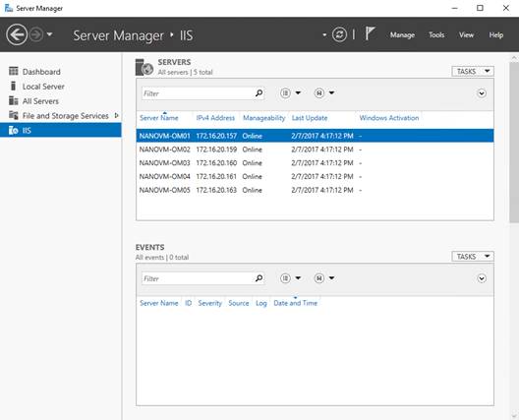Open Servers list criteria options icon
The image size is (519, 420).
(x=285, y=93)
